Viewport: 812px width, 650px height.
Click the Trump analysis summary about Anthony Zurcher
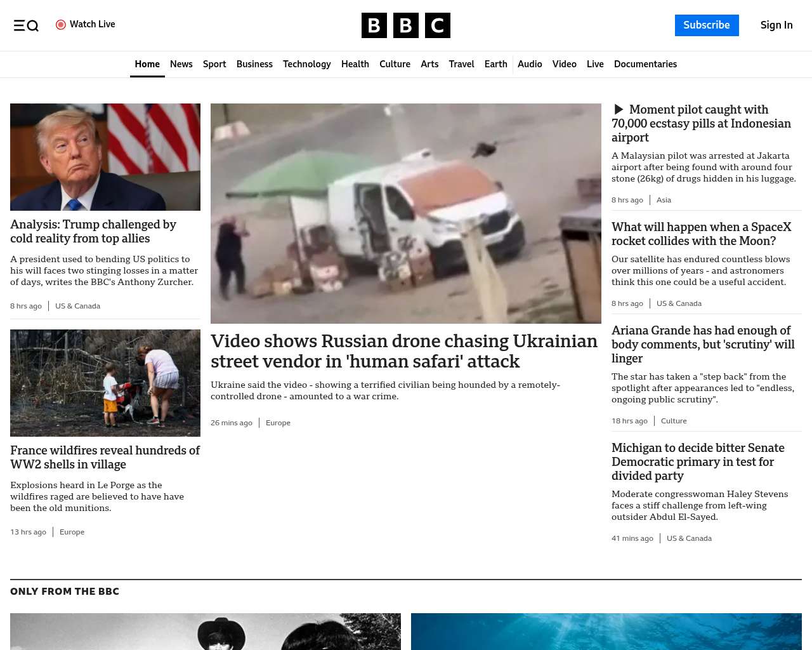tap(104, 270)
